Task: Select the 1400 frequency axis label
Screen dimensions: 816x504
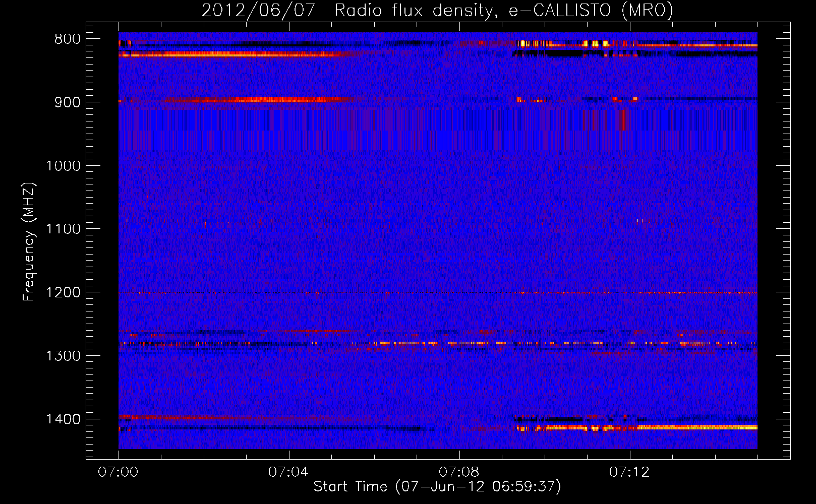Action: [x=63, y=419]
